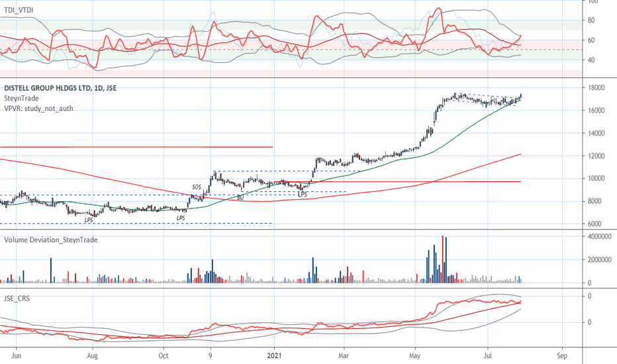Click the 8000 price axis label
Screen dimensions: 617x364
click(594, 201)
